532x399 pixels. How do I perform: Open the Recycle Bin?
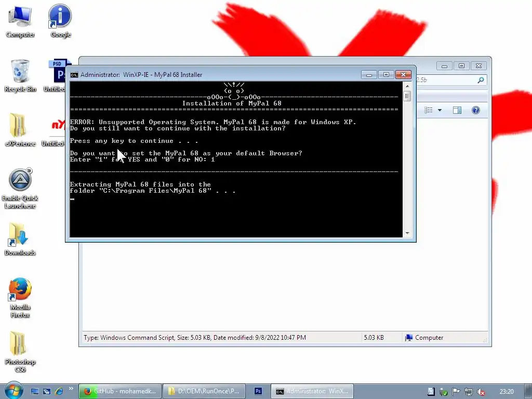tap(20, 75)
